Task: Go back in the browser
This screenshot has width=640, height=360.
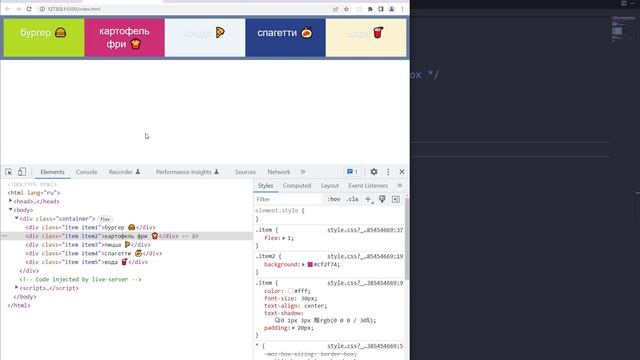Action: pos(8,9)
